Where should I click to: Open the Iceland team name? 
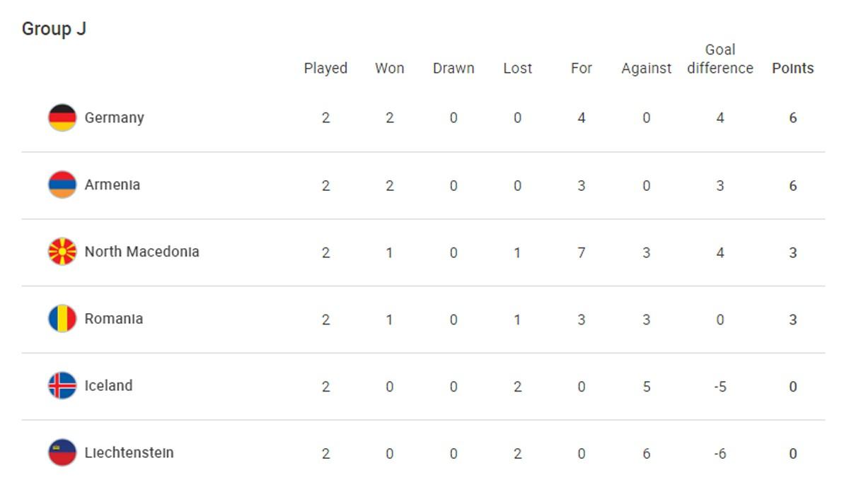point(108,386)
